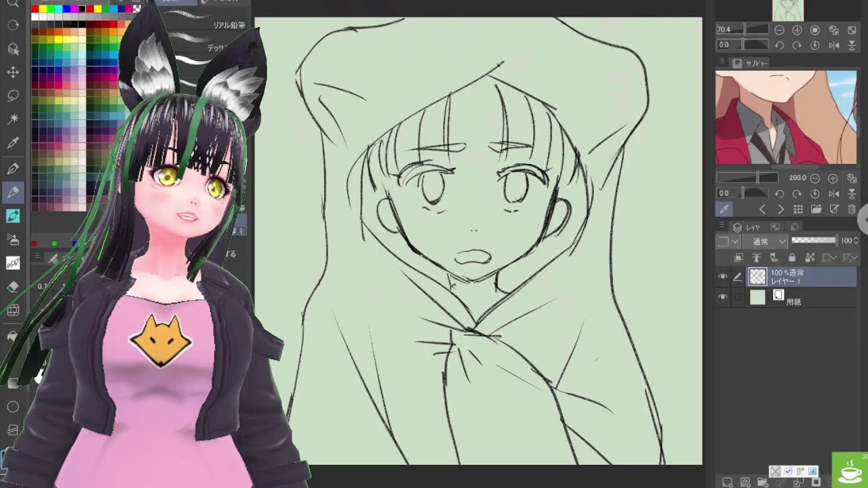Open Sub View image grid list
The image size is (868, 488).
coord(798,209)
